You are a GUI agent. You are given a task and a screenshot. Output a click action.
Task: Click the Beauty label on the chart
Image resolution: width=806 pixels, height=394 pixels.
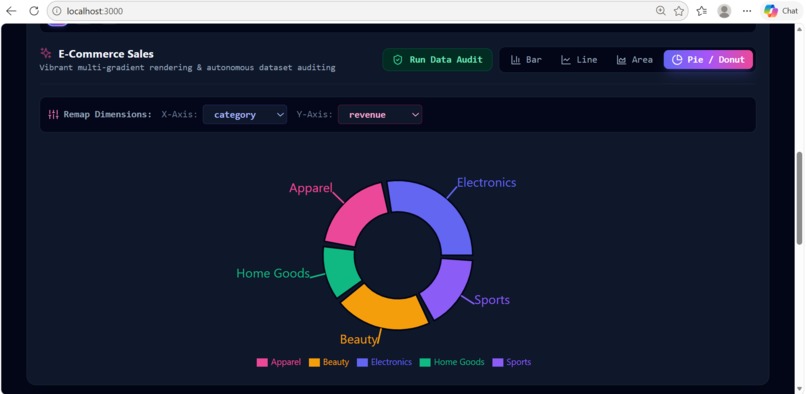tap(358, 339)
